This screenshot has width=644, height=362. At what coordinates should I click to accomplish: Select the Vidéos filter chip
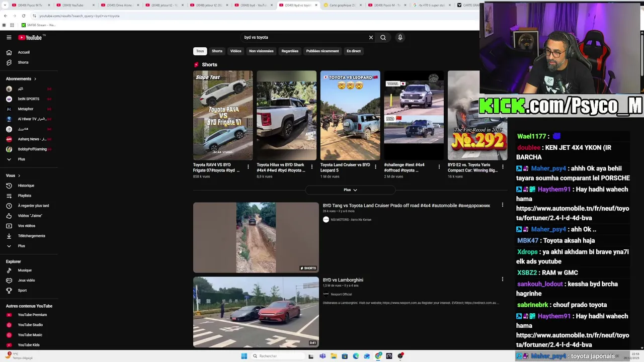coord(235,51)
